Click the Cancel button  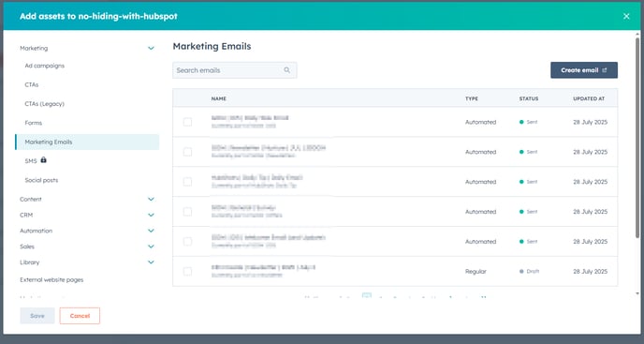pyautogui.click(x=80, y=316)
